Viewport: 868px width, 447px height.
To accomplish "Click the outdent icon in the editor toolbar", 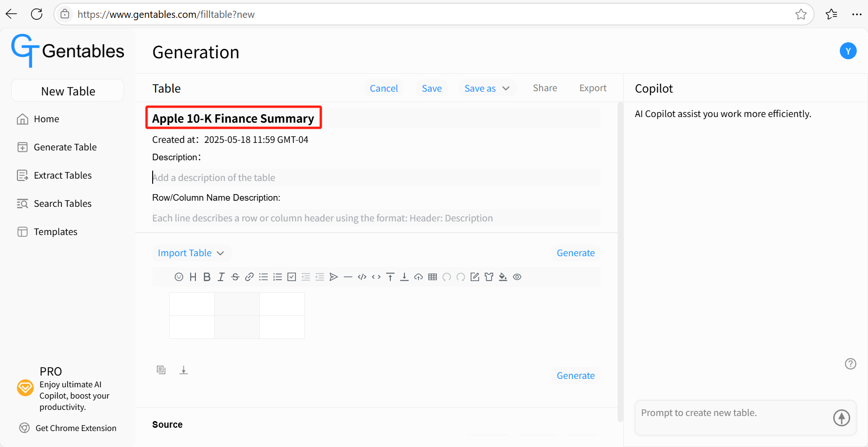I will (306, 277).
